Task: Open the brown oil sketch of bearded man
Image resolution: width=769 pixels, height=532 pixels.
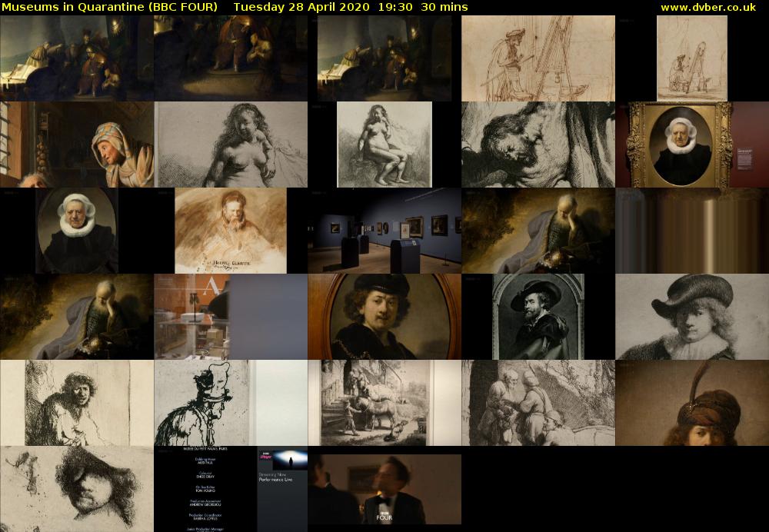Action: tap(231, 231)
